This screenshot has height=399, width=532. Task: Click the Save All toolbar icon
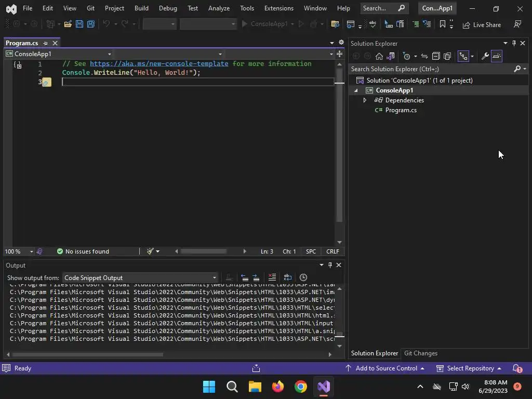(91, 24)
